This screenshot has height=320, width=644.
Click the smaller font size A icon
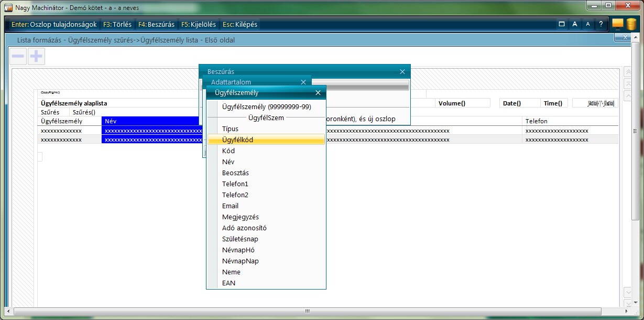(x=587, y=24)
